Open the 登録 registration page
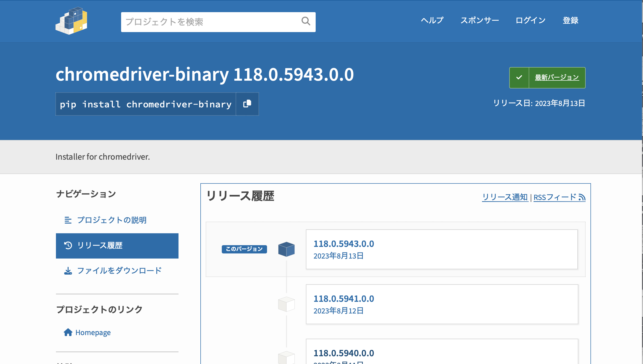The width and height of the screenshot is (643, 364). pos(571,20)
